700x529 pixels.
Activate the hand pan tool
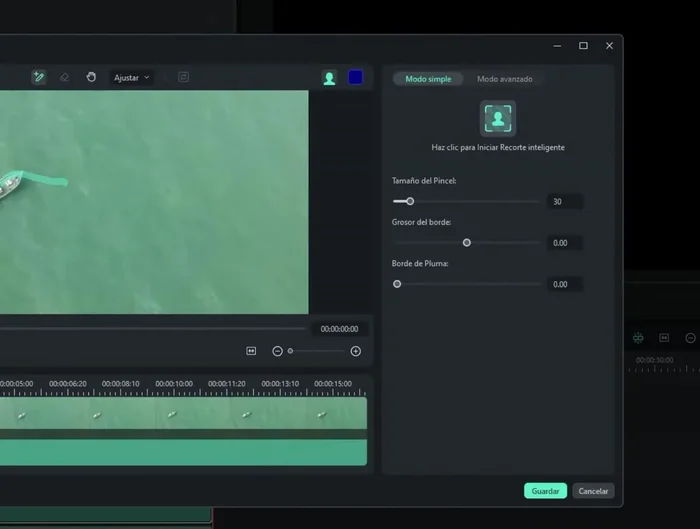click(91, 77)
